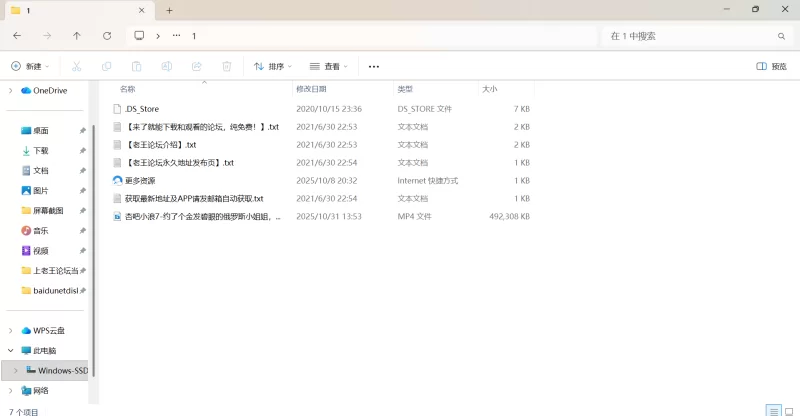Open the 排序 sort dropdown
Viewport: 800px width, 416px height.
(x=272, y=66)
